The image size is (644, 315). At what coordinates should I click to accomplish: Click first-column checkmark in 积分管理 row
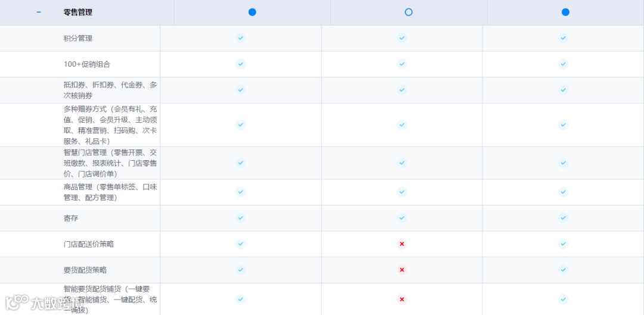coord(241,38)
